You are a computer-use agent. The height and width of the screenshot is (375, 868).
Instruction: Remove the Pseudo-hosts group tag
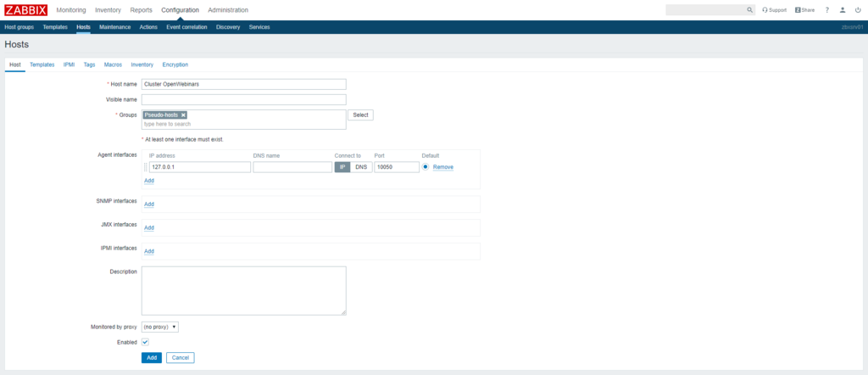point(183,115)
